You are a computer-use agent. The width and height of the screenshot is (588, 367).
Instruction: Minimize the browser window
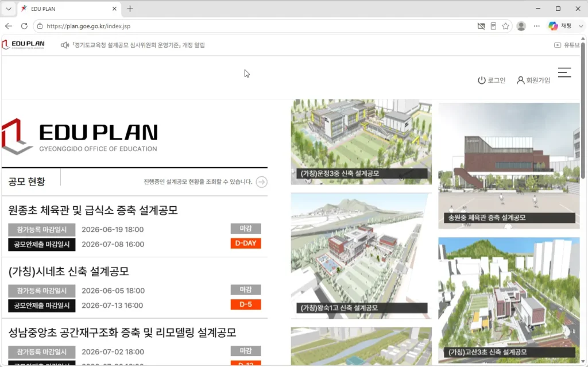tap(538, 8)
